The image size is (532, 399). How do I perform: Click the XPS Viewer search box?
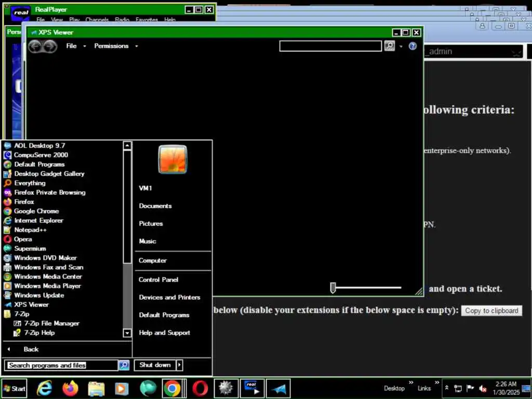(330, 46)
